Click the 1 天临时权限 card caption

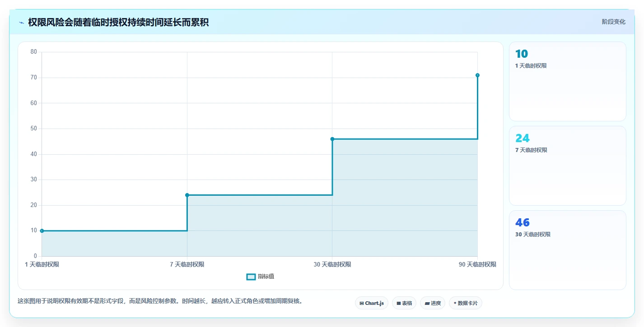tap(531, 66)
